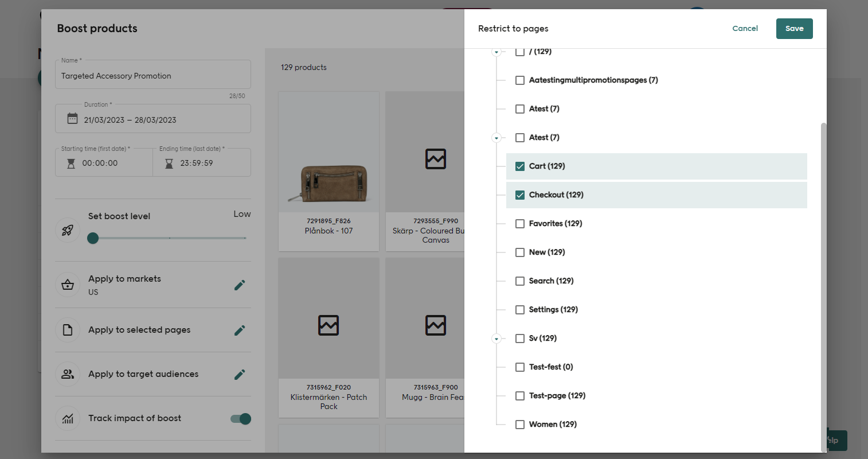This screenshot has width=868, height=459.
Task: Uncheck the Cart (129) checkbox
Action: point(520,166)
